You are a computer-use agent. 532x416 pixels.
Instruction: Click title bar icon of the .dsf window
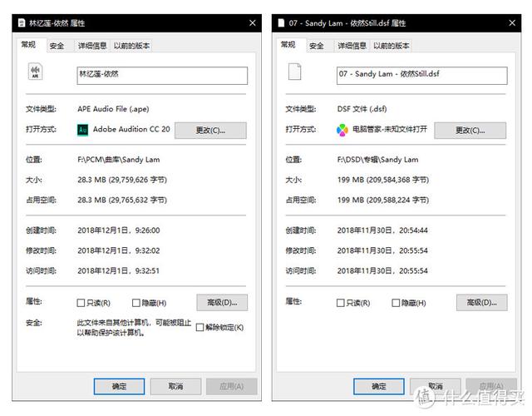coord(281,23)
